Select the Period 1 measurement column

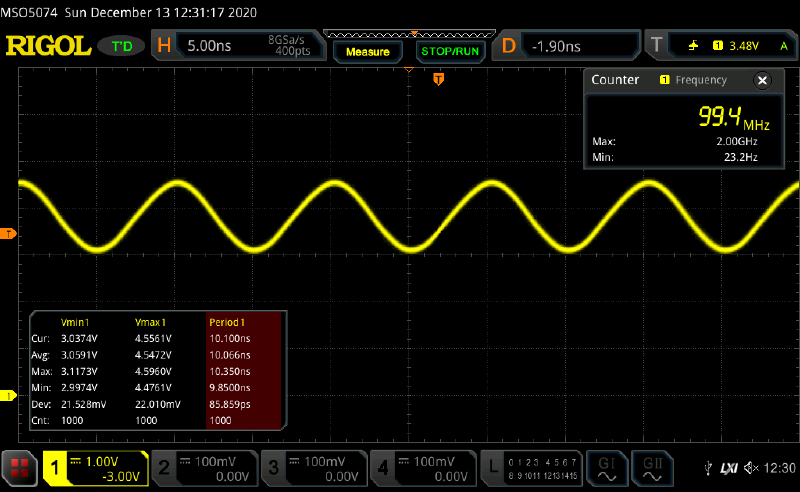(x=245, y=322)
